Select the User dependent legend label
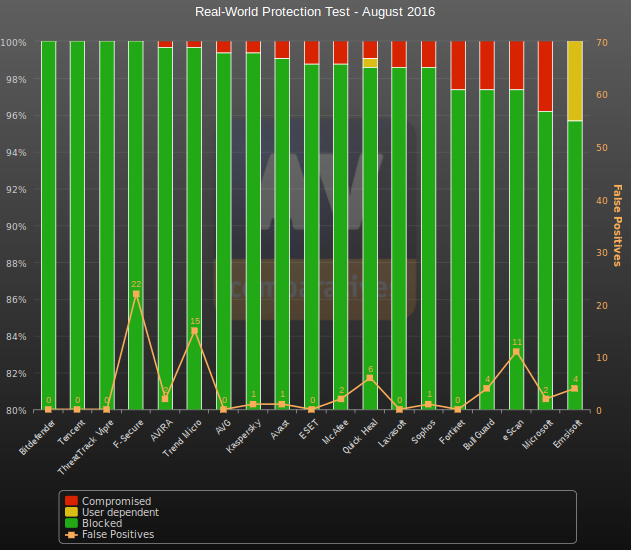The height and width of the screenshot is (550, 631). point(120,512)
